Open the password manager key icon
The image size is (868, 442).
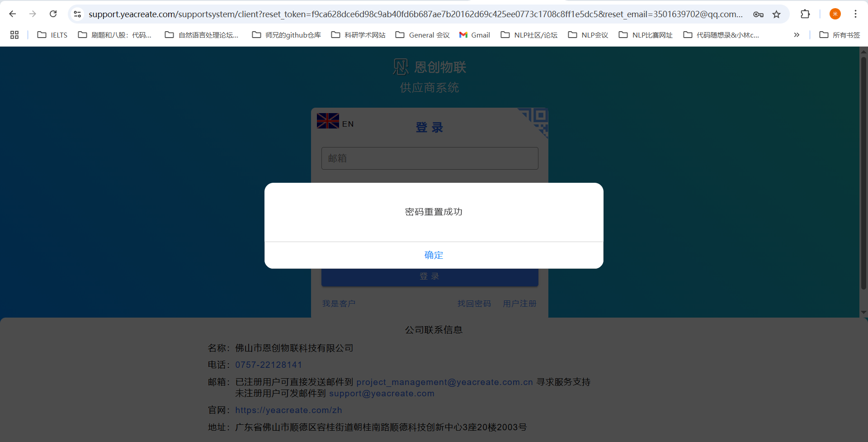[758, 14]
